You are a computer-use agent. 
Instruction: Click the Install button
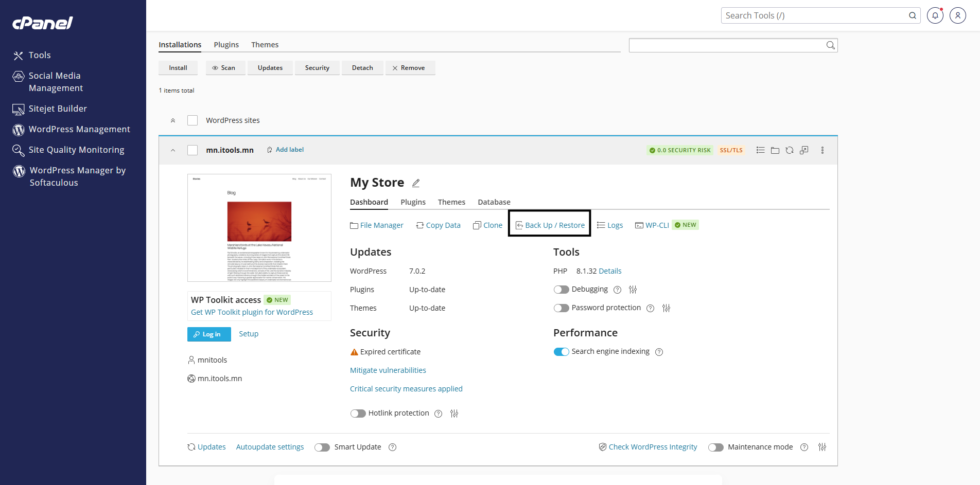pyautogui.click(x=178, y=68)
